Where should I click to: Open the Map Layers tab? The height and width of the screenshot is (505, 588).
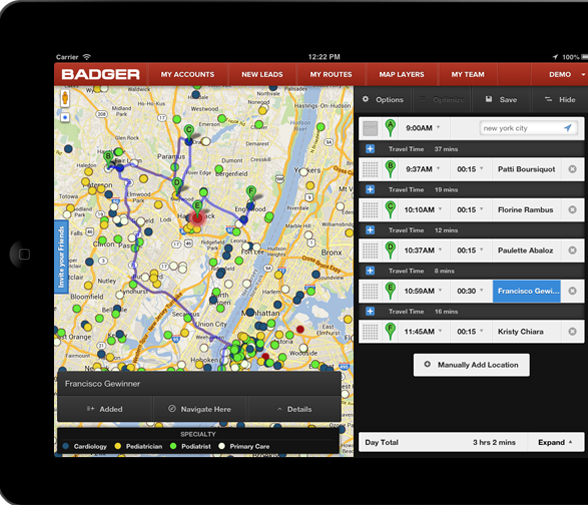401,75
